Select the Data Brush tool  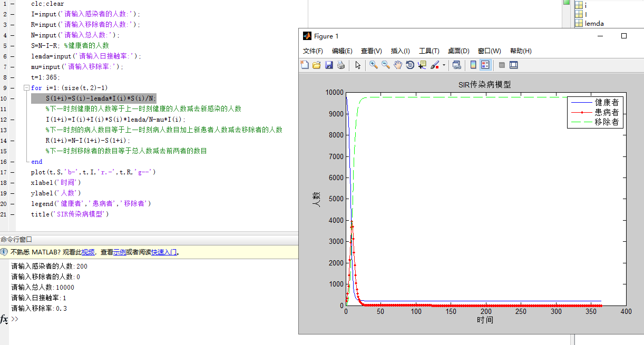click(436, 65)
